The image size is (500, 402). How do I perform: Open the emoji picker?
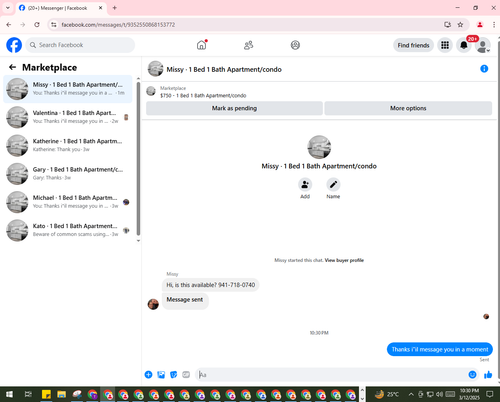472,375
